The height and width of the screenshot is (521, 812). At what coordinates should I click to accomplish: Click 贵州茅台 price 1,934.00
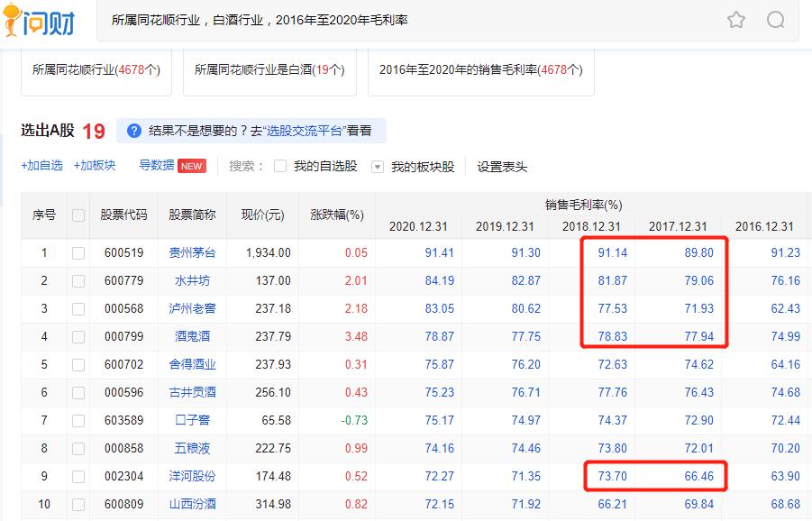(269, 252)
